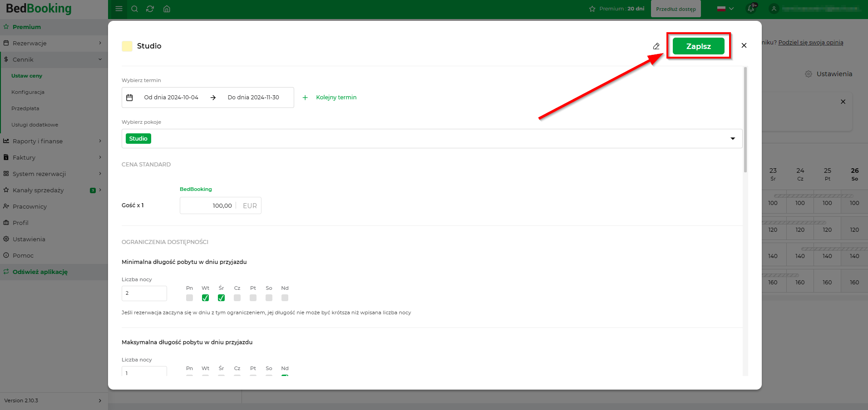Expand the Version 2.10.3 entry
Image resolution: width=868 pixels, height=410 pixels.
tap(54, 400)
